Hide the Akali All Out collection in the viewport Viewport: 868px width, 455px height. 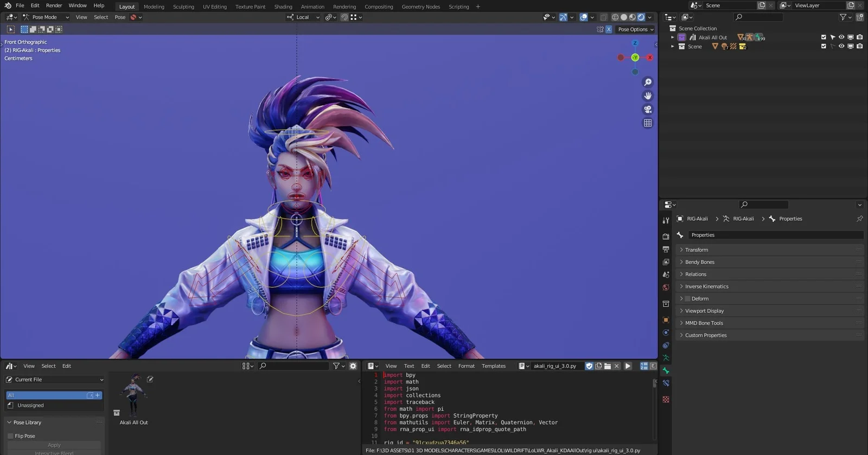point(841,37)
